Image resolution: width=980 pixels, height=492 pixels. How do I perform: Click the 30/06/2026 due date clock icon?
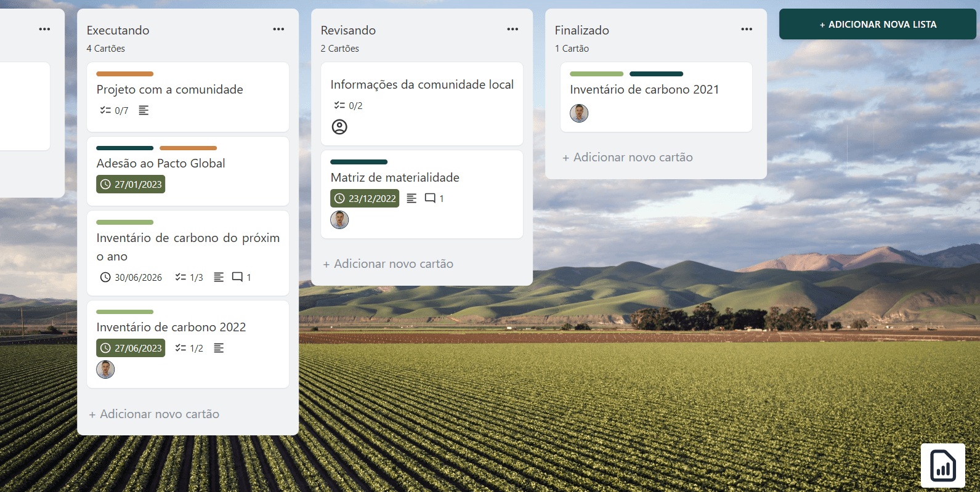[105, 277]
